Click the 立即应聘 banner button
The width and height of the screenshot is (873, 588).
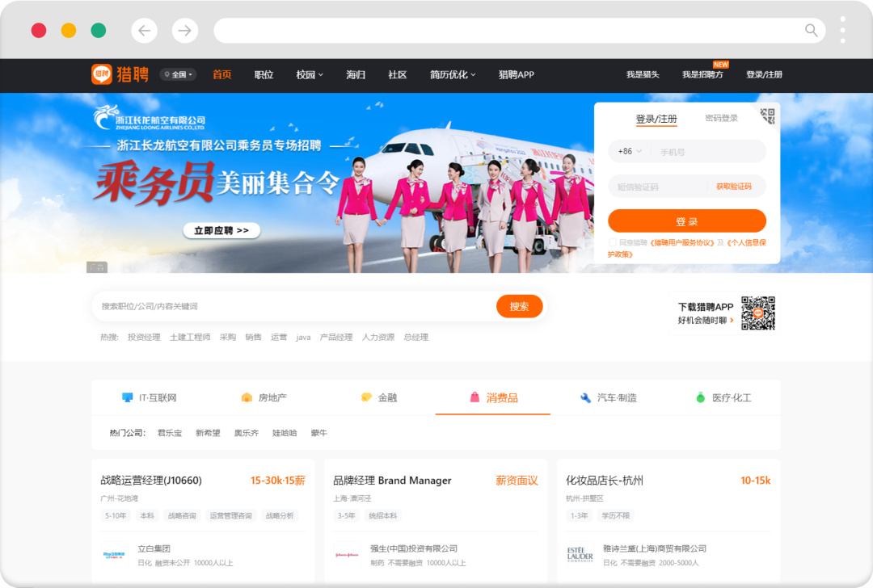221,230
